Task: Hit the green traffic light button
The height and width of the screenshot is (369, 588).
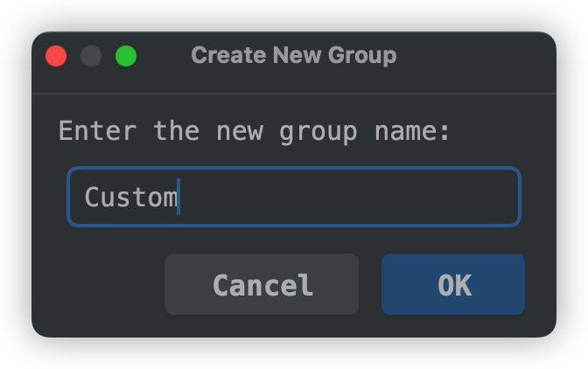Action: click(x=126, y=57)
